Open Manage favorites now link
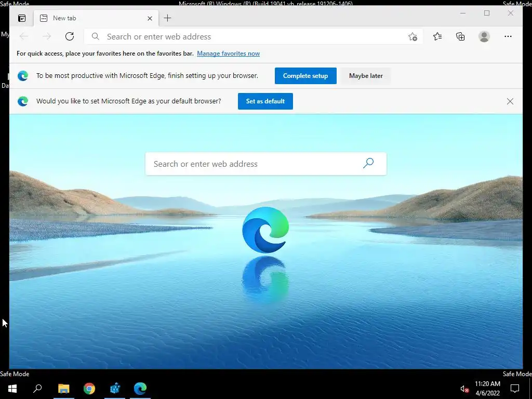The image size is (532, 399). coord(229,54)
